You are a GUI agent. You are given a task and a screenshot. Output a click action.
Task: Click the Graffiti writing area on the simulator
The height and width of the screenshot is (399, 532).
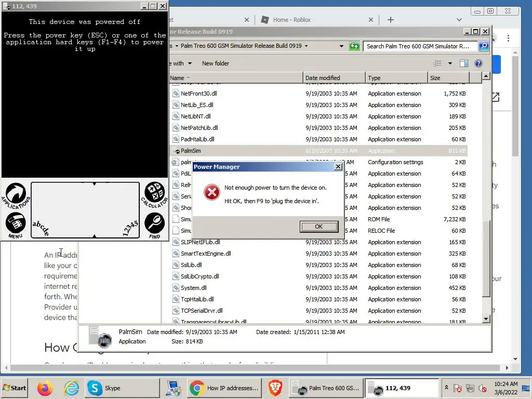tap(85, 210)
